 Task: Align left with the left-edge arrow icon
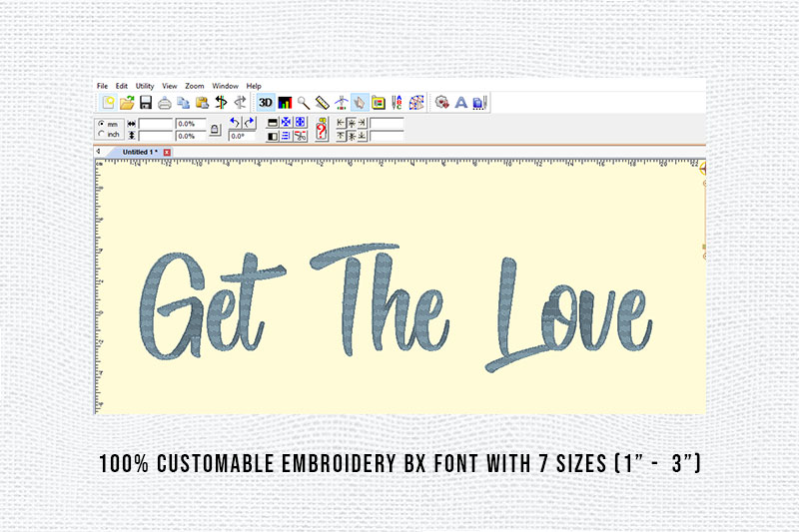coord(341,123)
